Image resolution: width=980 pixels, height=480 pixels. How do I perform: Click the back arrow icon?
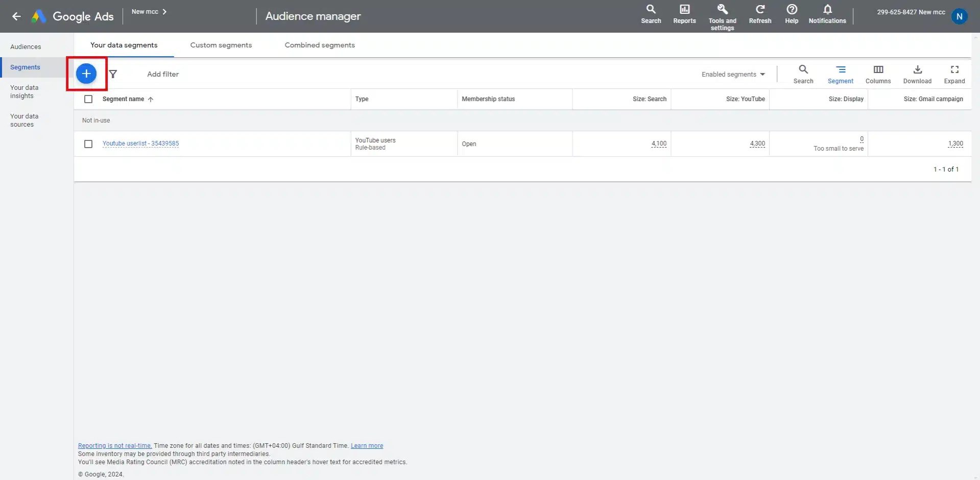coord(16,16)
